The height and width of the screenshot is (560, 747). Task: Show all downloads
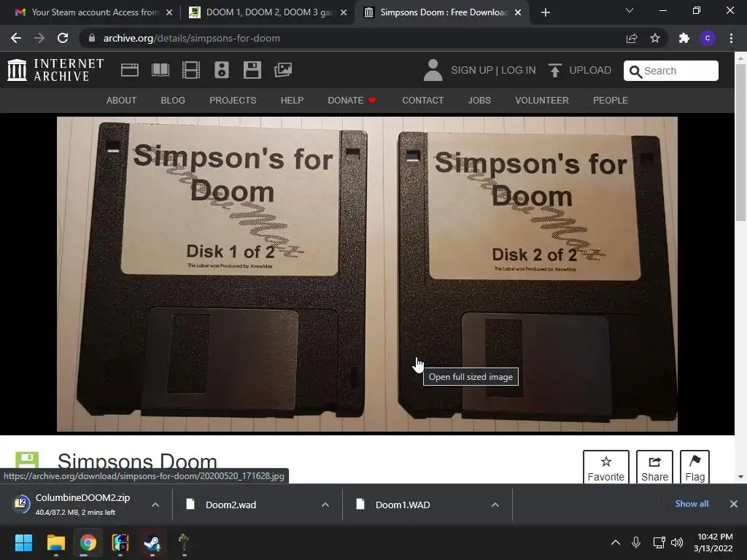pyautogui.click(x=692, y=504)
